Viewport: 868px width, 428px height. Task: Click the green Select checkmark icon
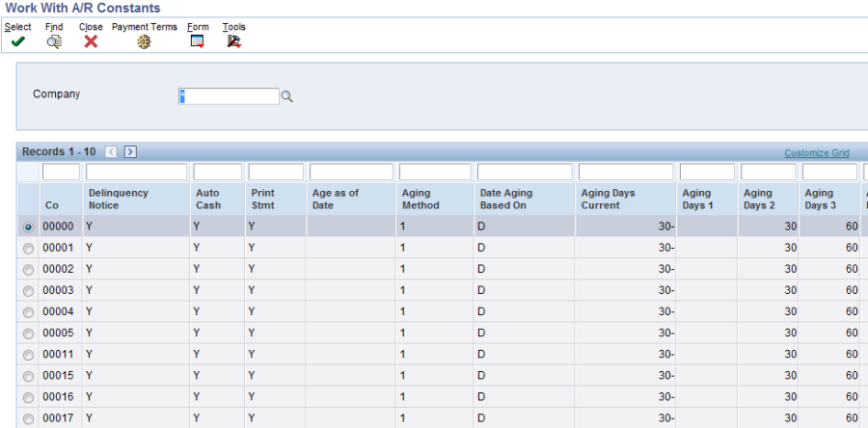click(x=17, y=41)
